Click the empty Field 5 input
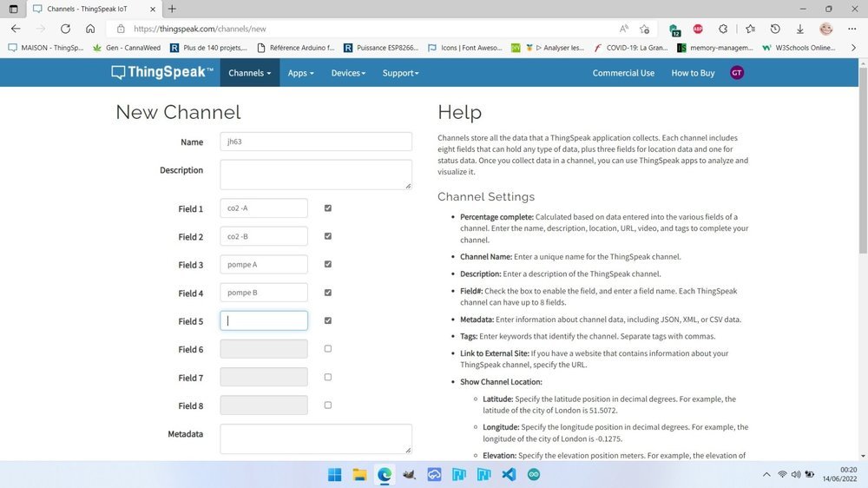This screenshot has height=488, width=868. (264, 320)
